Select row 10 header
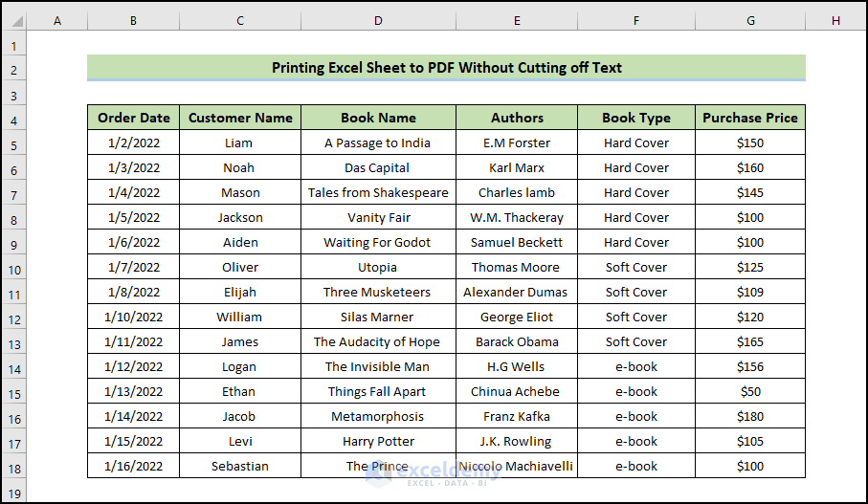868x504 pixels. coord(13,268)
